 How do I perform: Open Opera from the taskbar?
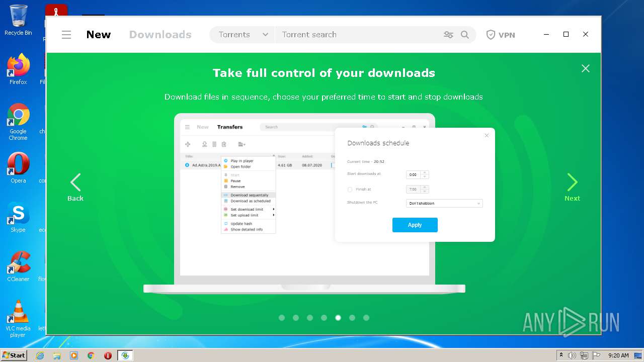[108, 355]
